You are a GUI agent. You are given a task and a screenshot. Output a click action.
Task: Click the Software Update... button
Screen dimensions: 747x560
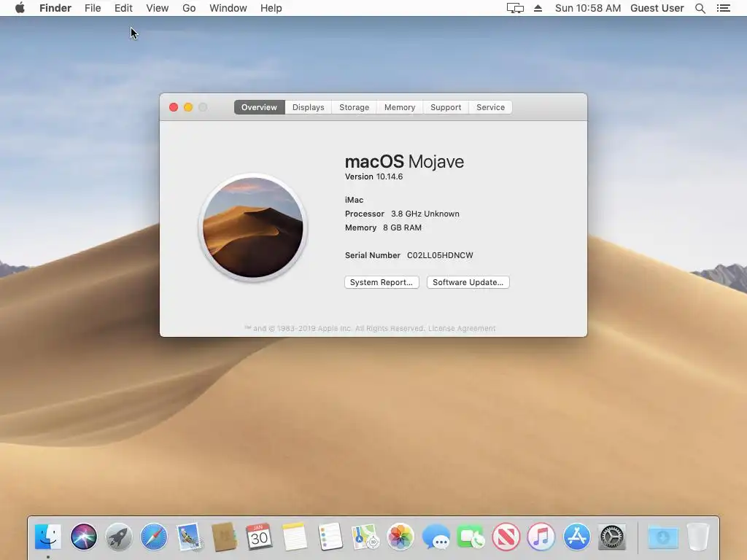point(468,282)
